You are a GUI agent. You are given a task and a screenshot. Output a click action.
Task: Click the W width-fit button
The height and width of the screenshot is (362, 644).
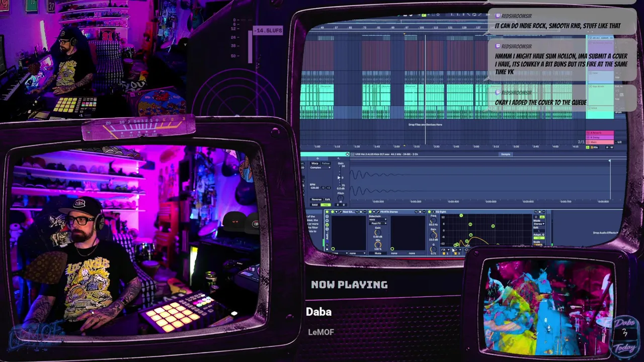(612, 147)
